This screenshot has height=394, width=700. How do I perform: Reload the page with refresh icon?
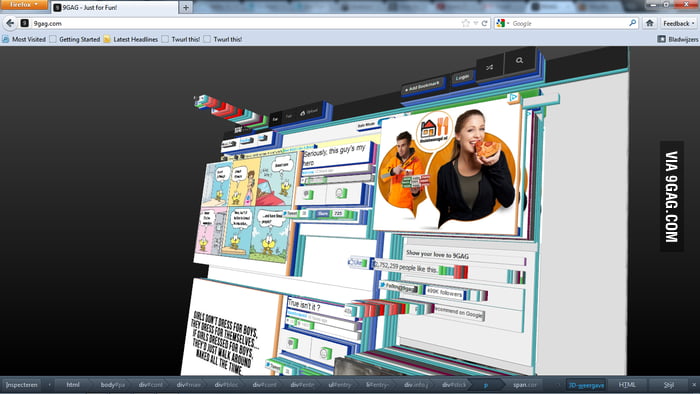coord(484,23)
